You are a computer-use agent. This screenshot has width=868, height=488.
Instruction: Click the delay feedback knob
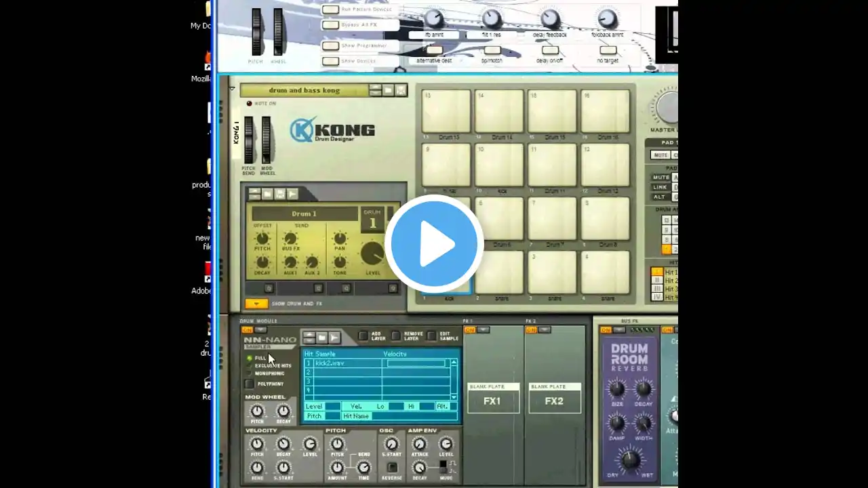tap(551, 18)
